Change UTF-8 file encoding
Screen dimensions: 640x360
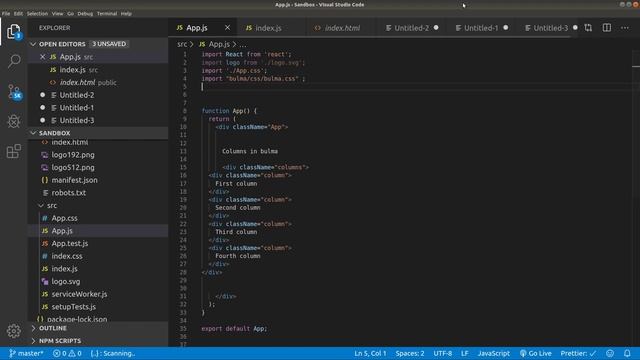[x=442, y=353]
